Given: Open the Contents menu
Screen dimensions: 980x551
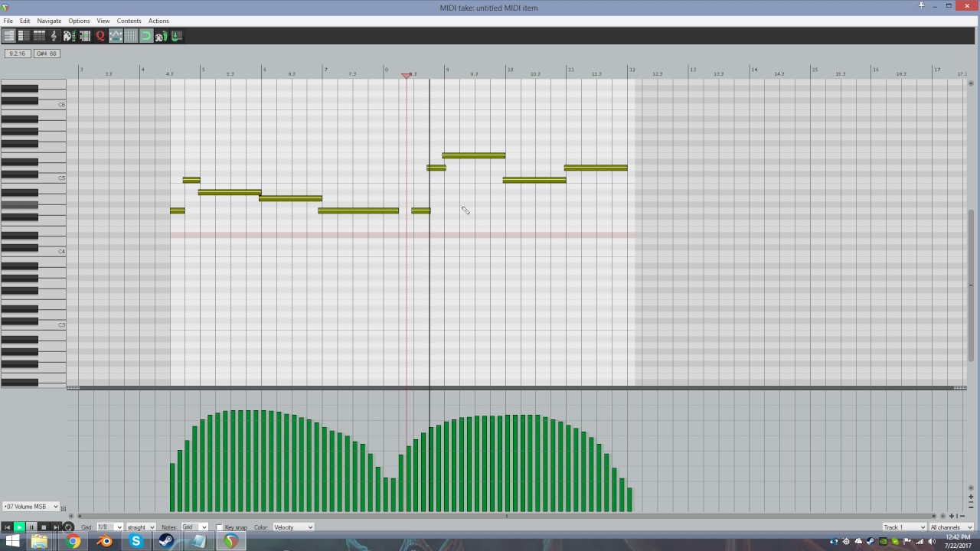Looking at the screenshot, I should [x=129, y=21].
